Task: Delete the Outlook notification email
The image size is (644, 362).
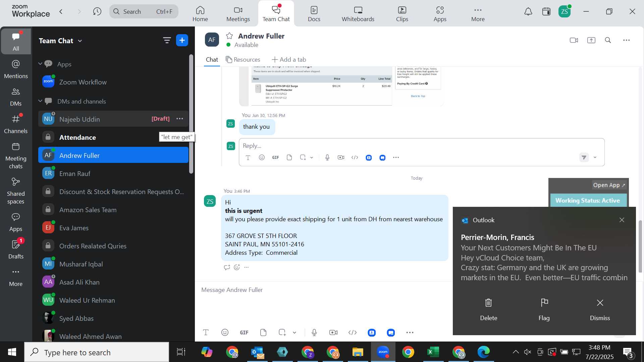Action: pyautogui.click(x=488, y=310)
